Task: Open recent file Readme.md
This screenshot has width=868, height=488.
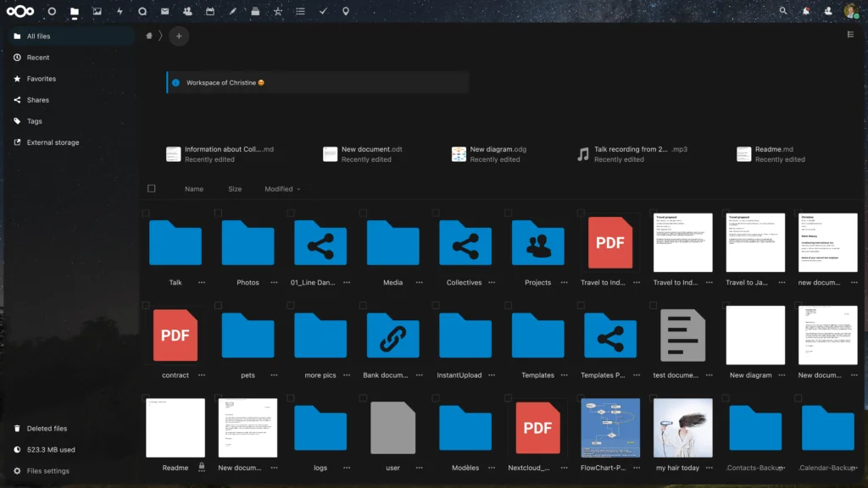Action: point(771,154)
